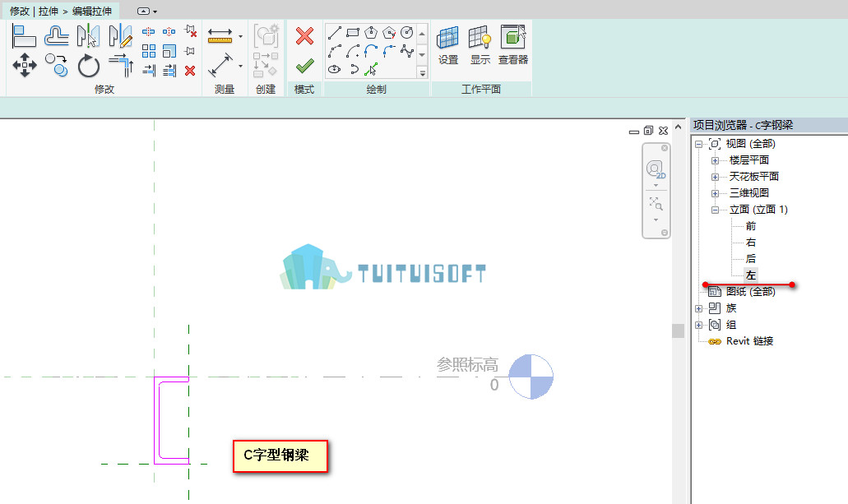Click the Create Similar icon

tap(266, 35)
